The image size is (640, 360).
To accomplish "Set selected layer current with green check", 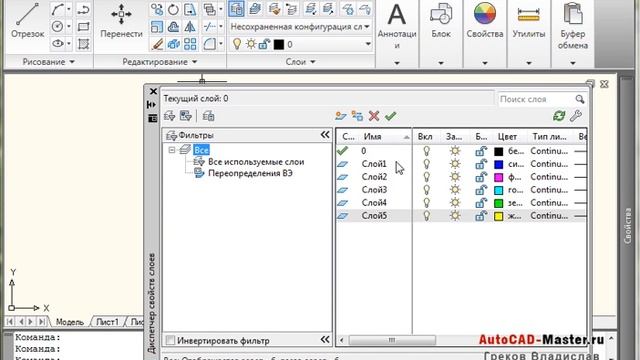I will coord(391,116).
